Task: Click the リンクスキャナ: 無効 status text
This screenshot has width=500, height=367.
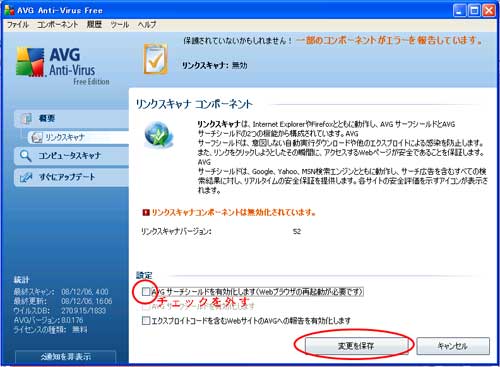Action: (215, 65)
